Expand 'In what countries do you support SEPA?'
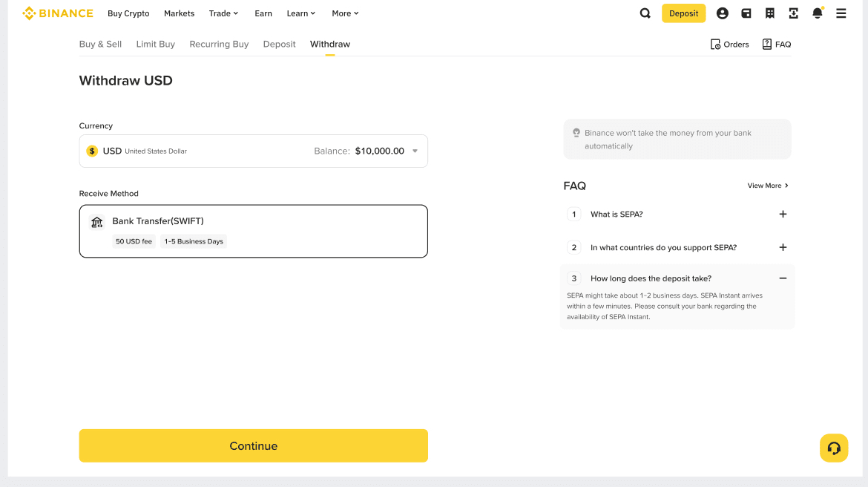The image size is (868, 487). (783, 247)
